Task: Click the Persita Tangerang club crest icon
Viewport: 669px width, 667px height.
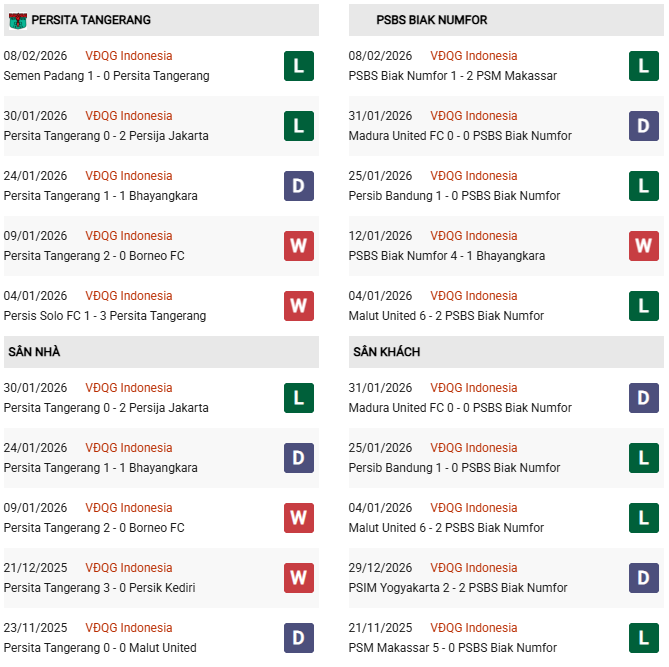Action: (x=17, y=20)
